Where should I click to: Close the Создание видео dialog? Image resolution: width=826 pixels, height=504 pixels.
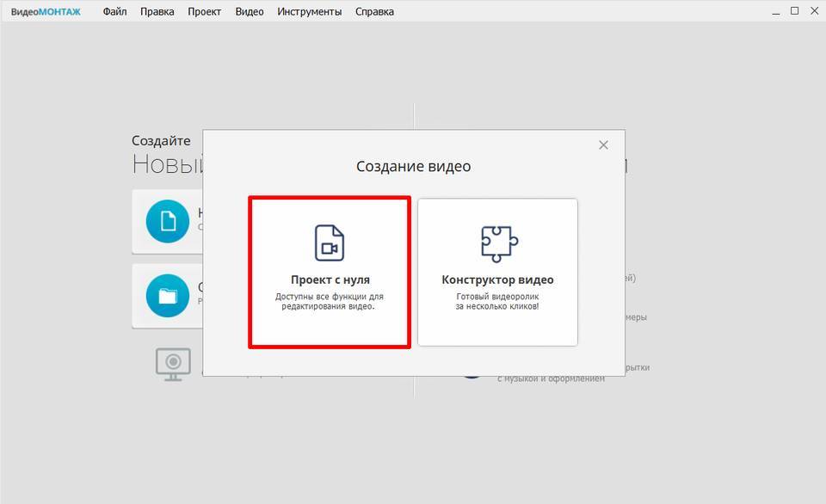coord(603,145)
